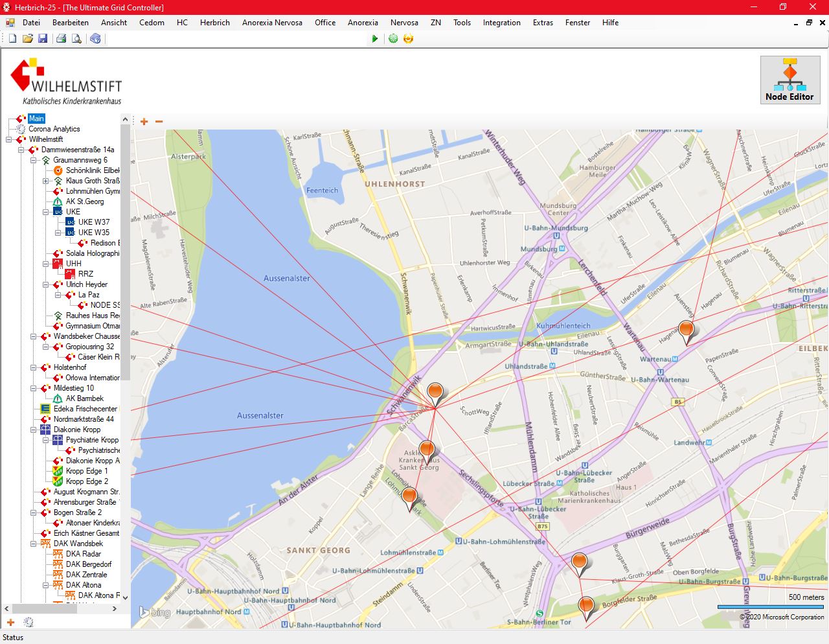Click the Edeka Frischecenter logo icon
Screen dimensions: 829x644
pyautogui.click(x=45, y=409)
